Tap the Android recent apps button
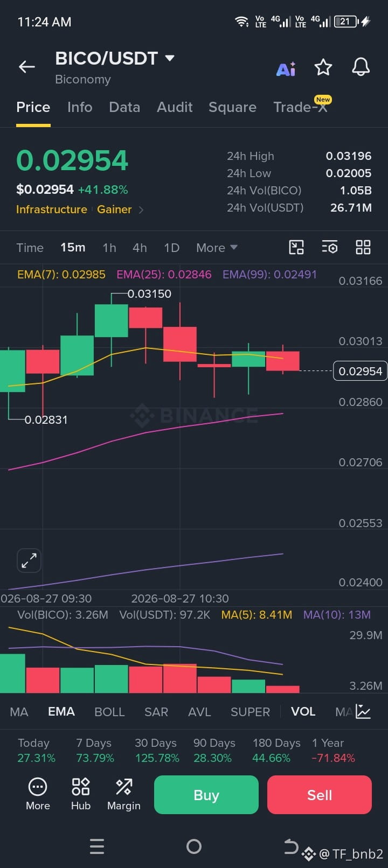 (x=97, y=846)
